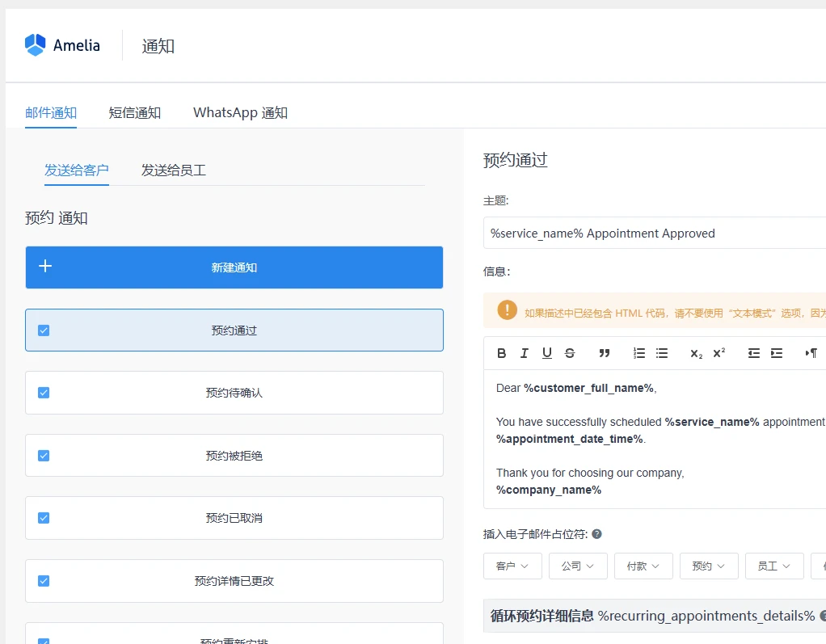Toggle the 预约已取消 notification checkbox
The image size is (826, 644).
click(44, 518)
